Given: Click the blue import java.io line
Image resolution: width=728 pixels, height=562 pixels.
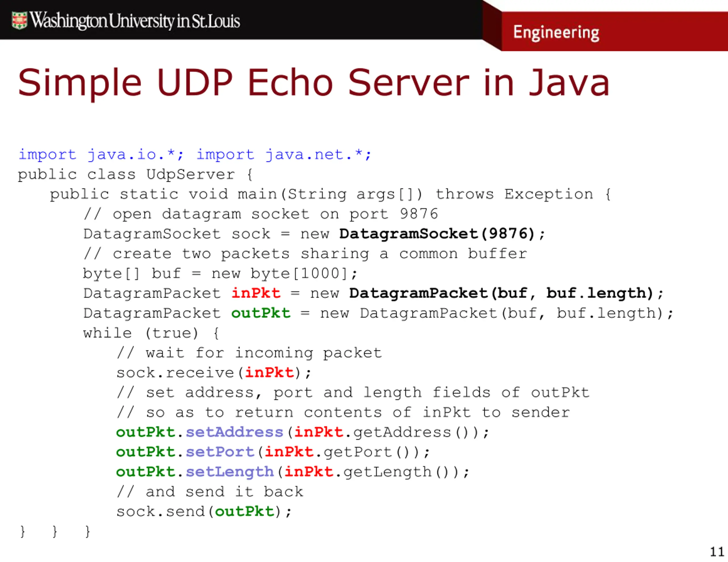Looking at the screenshot, I should [195, 155].
